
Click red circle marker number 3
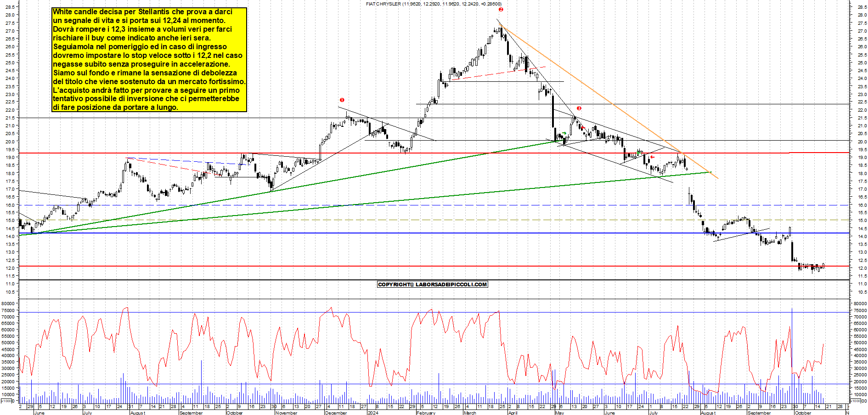click(579, 108)
